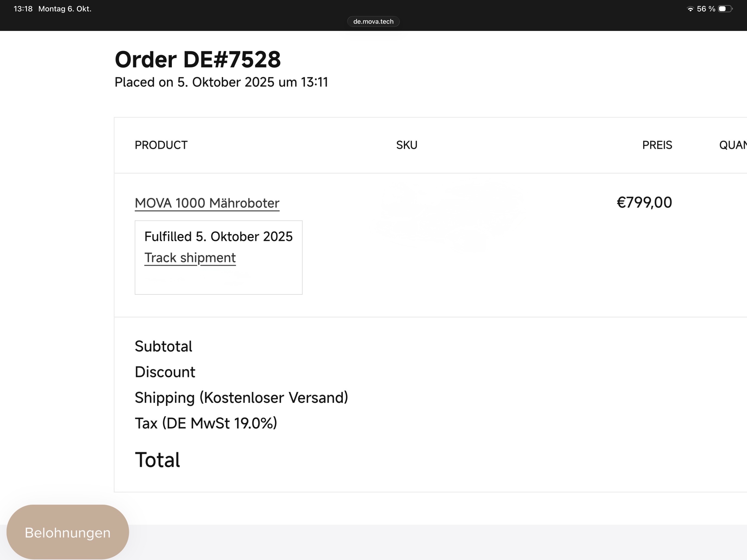
Task: Click the SKU column header
Action: (407, 145)
